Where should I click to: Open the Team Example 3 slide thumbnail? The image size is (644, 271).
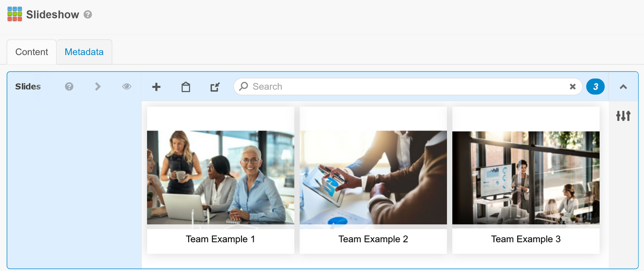click(526, 177)
